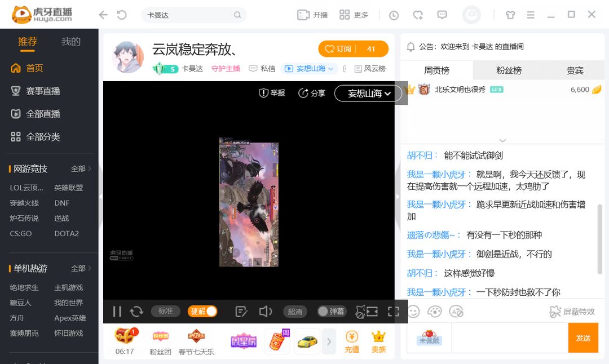Image resolution: width=609 pixels, height=364 pixels.
Task: Report the stream with 举报
Action: point(272,93)
